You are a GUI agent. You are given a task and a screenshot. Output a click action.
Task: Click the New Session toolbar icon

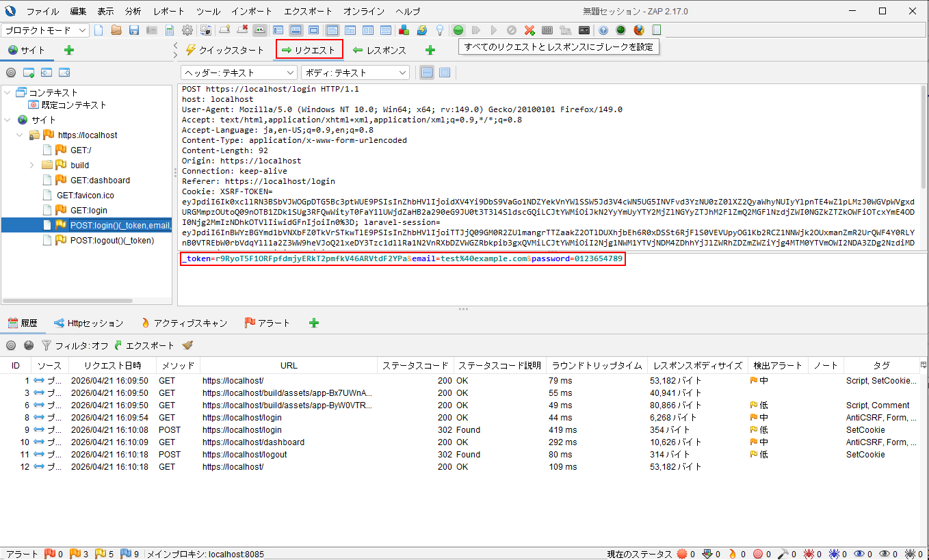pyautogui.click(x=99, y=30)
